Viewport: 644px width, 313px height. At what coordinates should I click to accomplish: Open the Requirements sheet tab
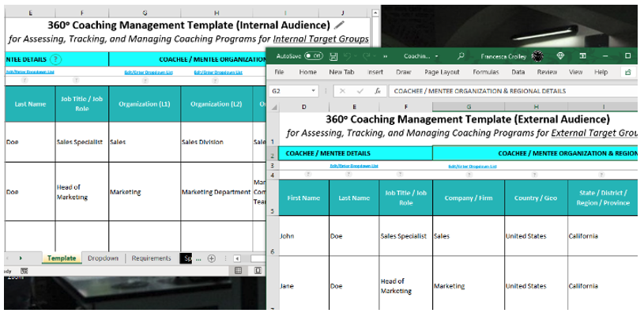[151, 258]
